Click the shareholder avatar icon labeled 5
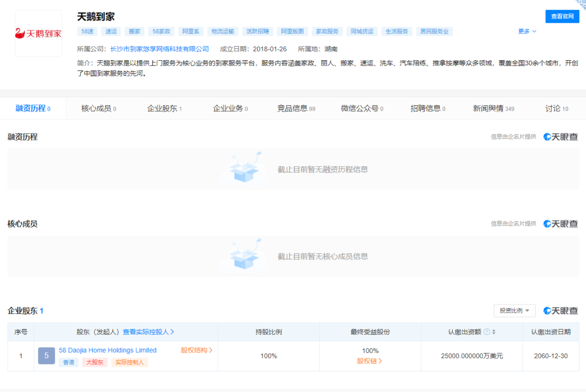 [47, 356]
